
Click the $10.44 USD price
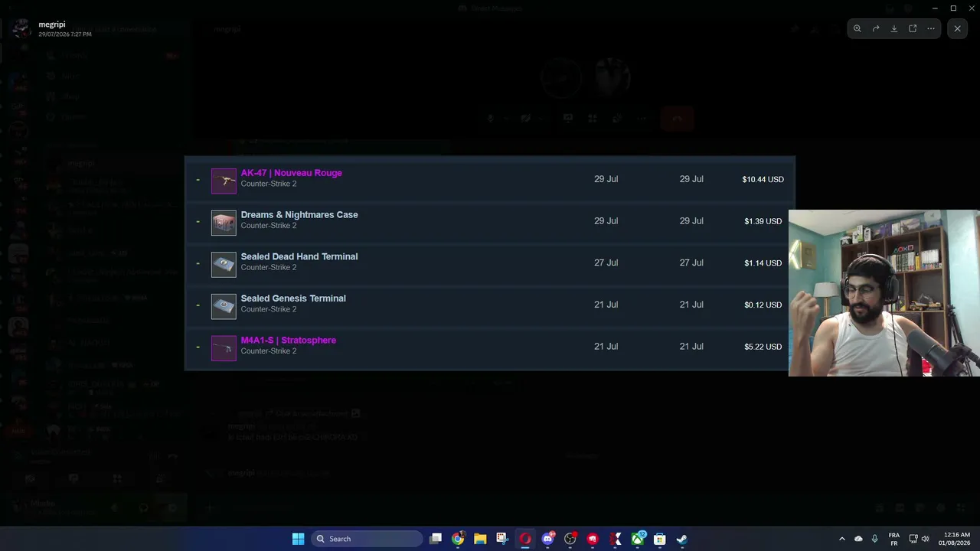tap(763, 179)
